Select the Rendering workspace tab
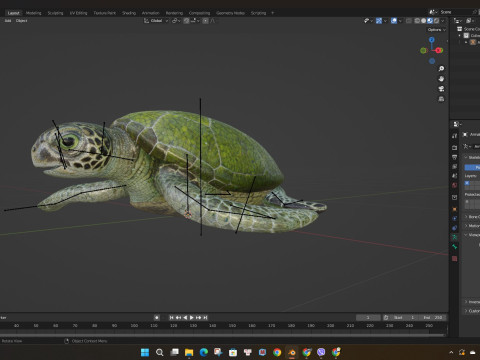The width and height of the screenshot is (480, 360). (x=174, y=13)
